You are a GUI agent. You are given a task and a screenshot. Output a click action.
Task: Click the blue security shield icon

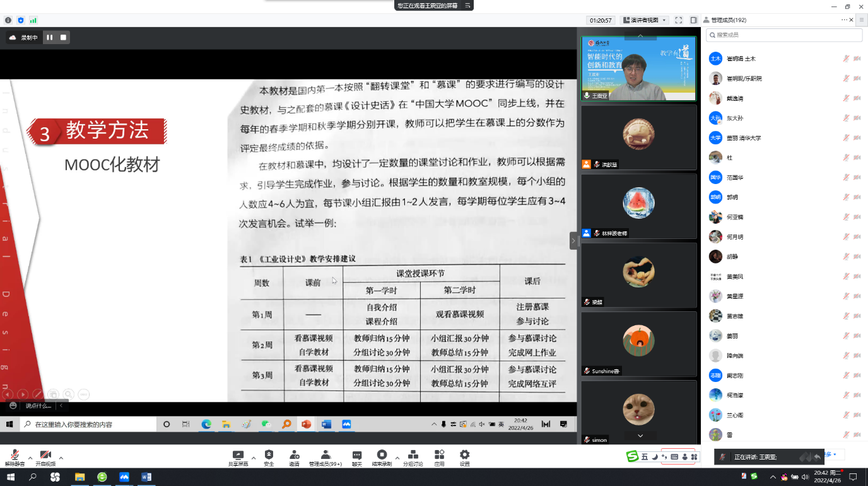(x=21, y=20)
